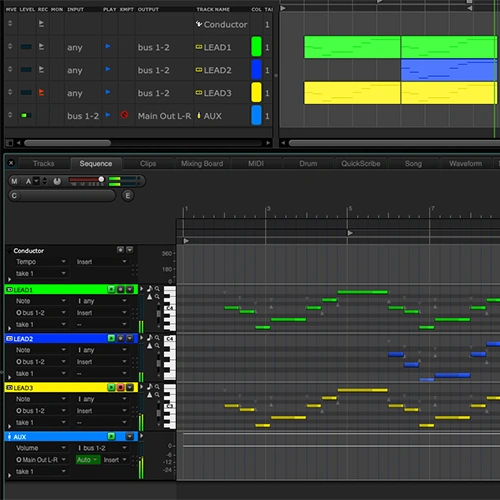Open the Waveform tab
The image size is (500, 500).
point(465,164)
